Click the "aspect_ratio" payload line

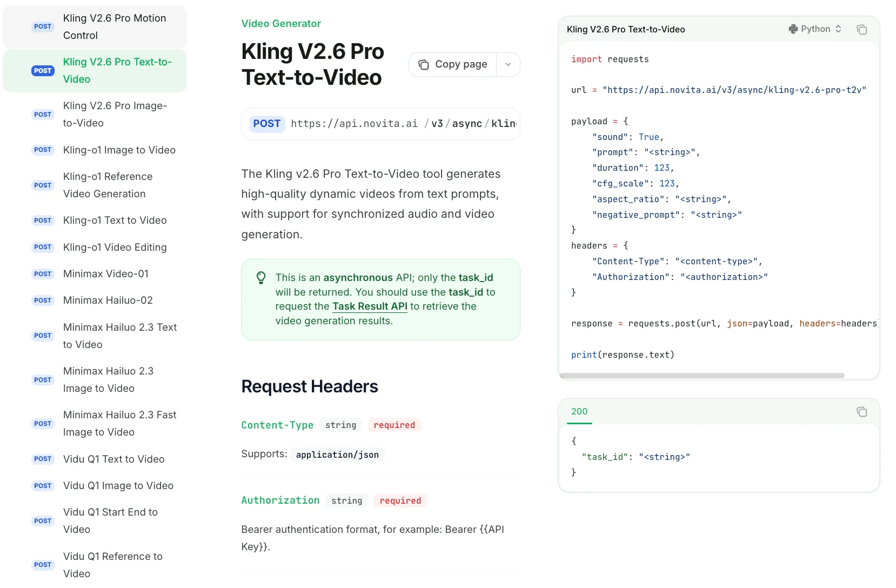(661, 199)
